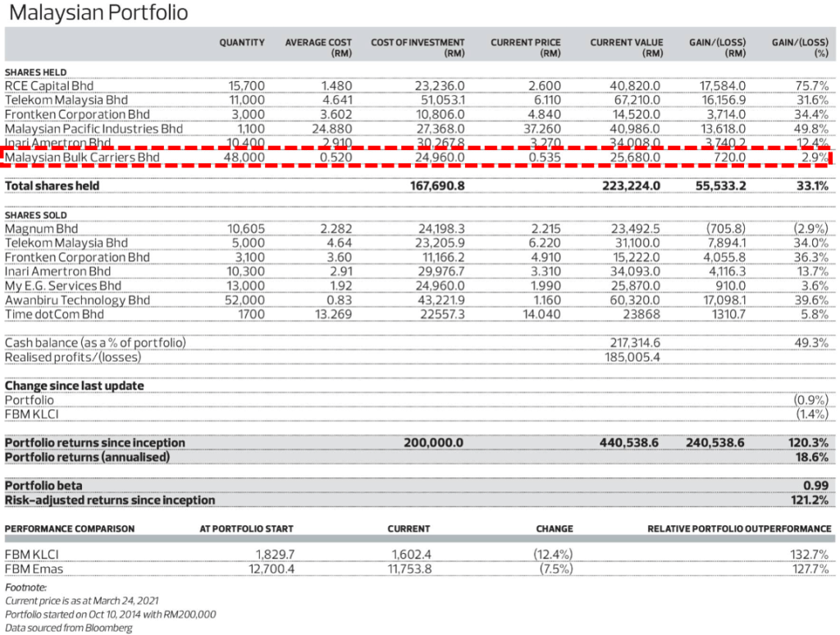Viewport: 840px width, 635px height.
Task: Click Risk-adjusted returns since inception label
Action: pos(110,500)
